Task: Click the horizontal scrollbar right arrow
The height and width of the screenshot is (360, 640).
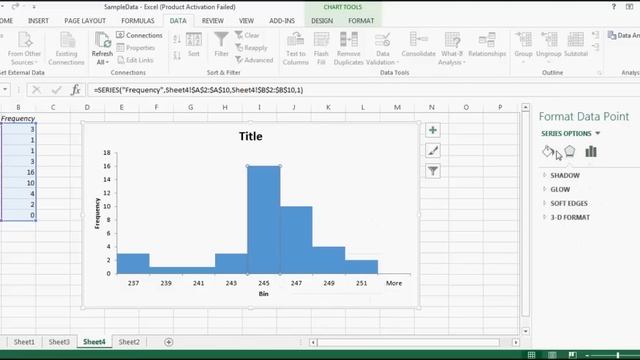Action: [516, 342]
